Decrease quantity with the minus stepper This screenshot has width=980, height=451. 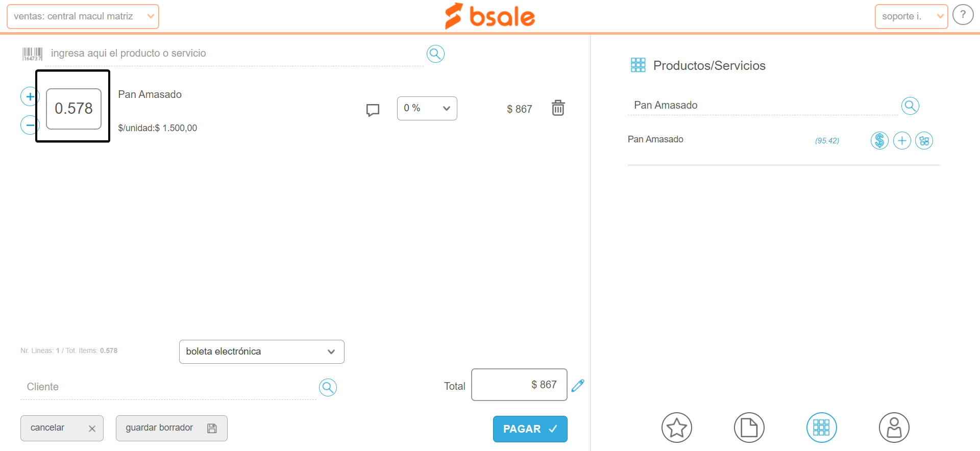(30, 125)
